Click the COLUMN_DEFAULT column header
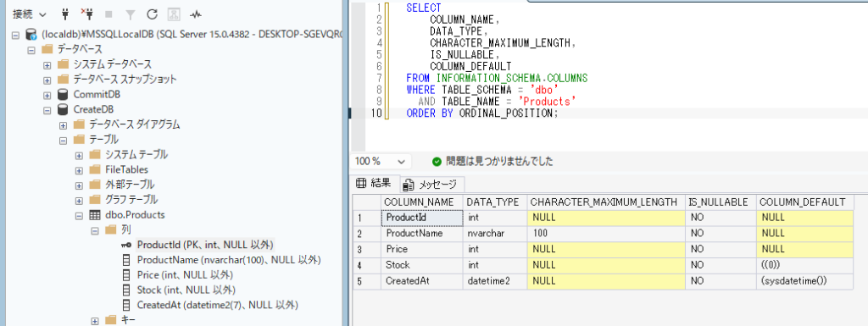Viewport: 868px width, 326px height. [805, 202]
